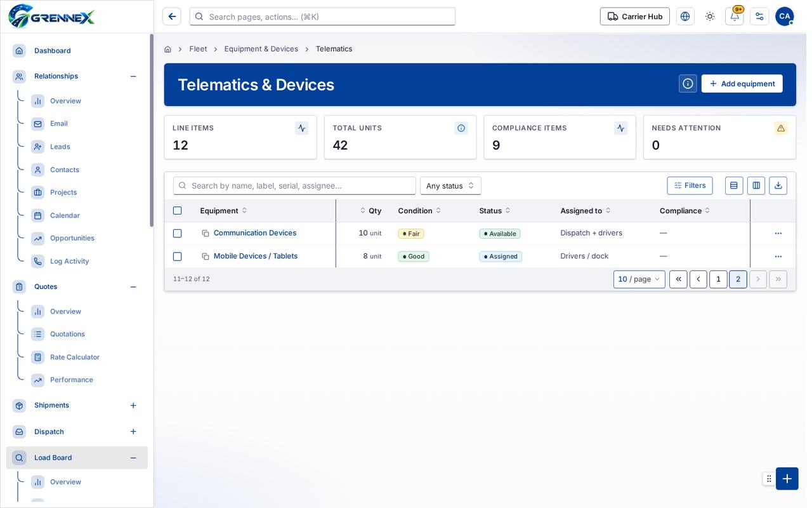Click the Add equipment button
This screenshot has height=508, width=812.
742,84
